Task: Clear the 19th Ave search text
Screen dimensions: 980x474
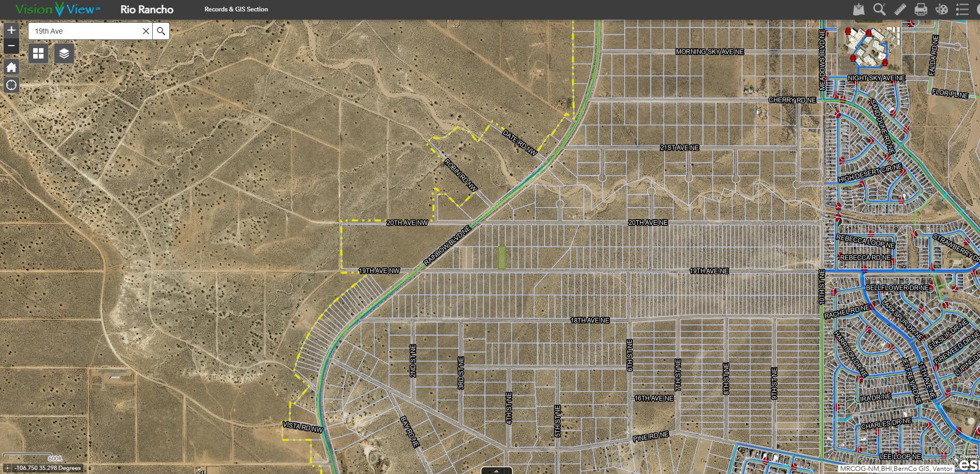Action: pyautogui.click(x=146, y=31)
